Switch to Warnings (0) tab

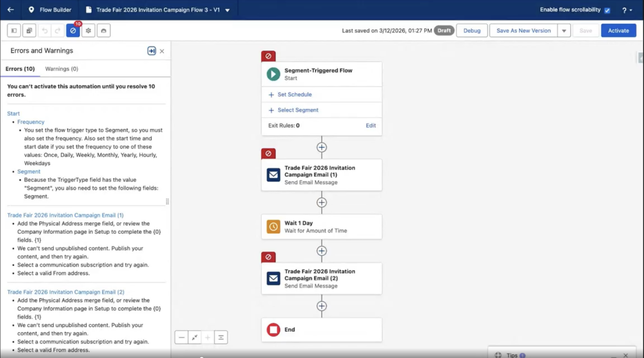tap(62, 69)
